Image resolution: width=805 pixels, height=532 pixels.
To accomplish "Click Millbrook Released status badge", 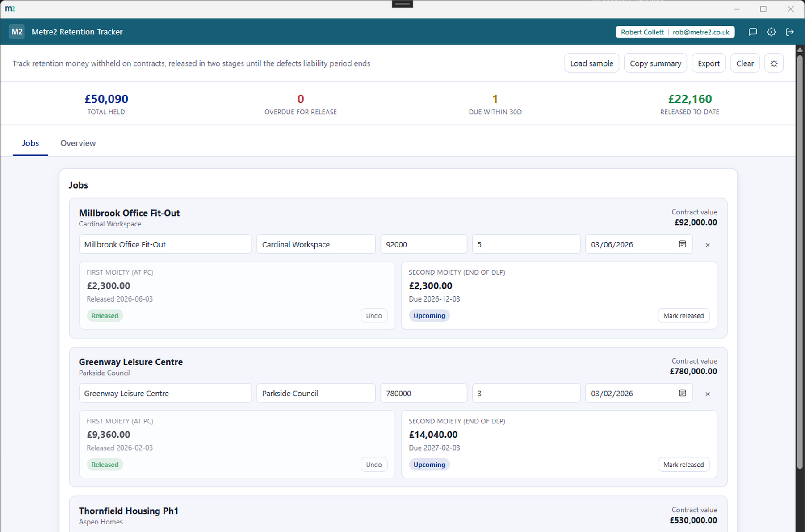I will [x=105, y=316].
